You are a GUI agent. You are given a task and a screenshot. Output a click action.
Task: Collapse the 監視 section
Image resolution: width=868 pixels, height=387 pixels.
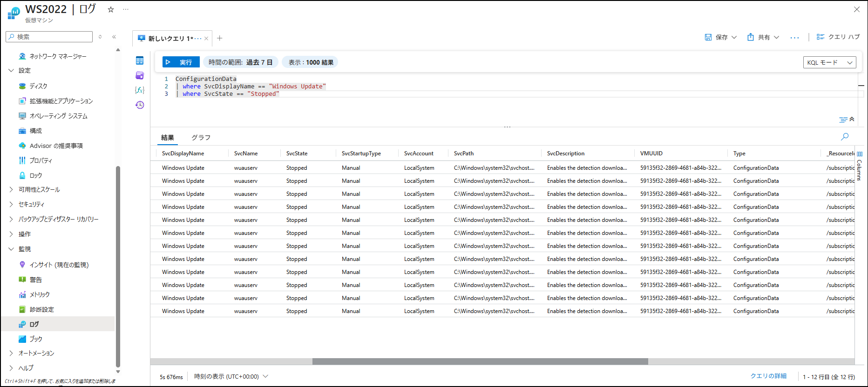11,249
